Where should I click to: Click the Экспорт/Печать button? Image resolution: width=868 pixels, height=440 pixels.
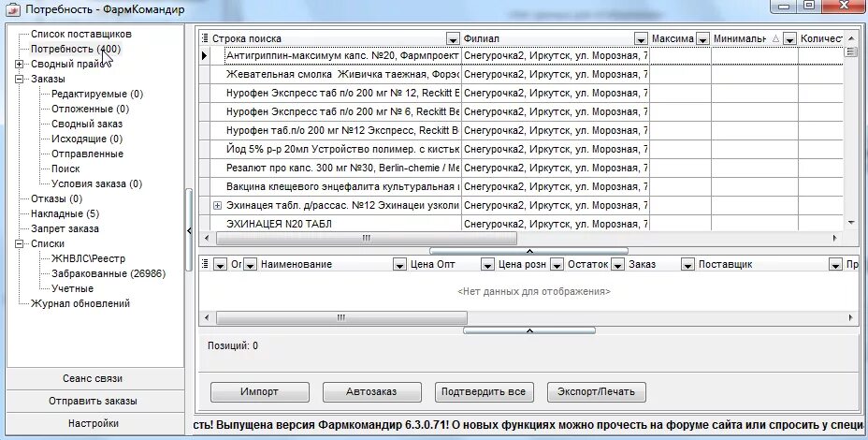596,392
